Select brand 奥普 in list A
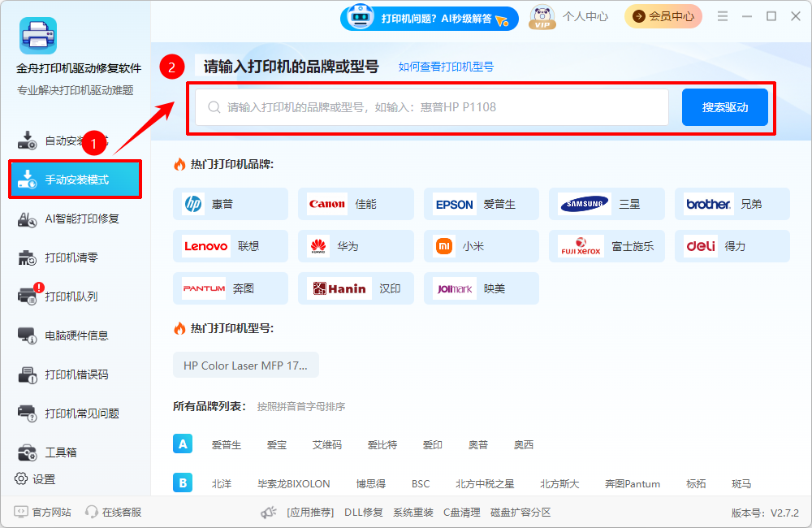 (x=478, y=444)
